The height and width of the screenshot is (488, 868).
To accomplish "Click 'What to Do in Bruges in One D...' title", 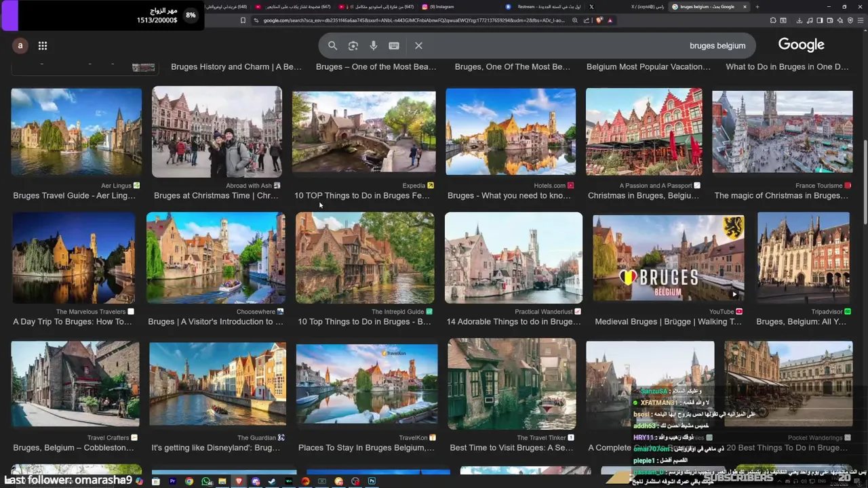I will point(787,67).
